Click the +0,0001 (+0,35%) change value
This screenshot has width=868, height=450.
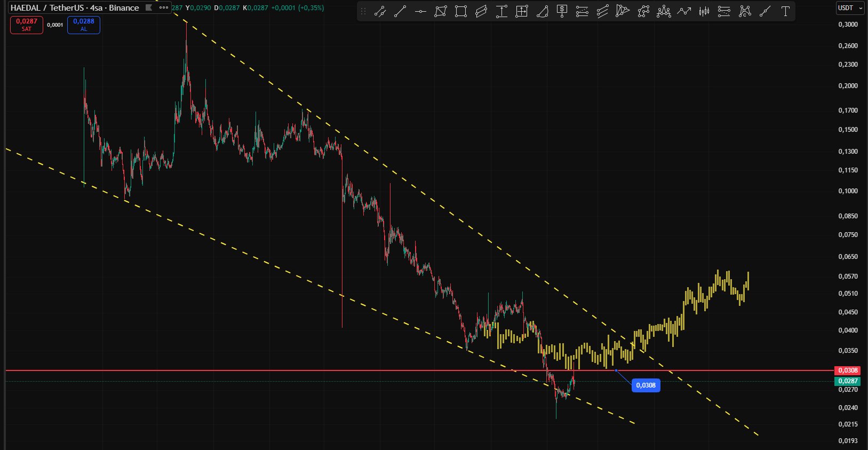click(297, 8)
